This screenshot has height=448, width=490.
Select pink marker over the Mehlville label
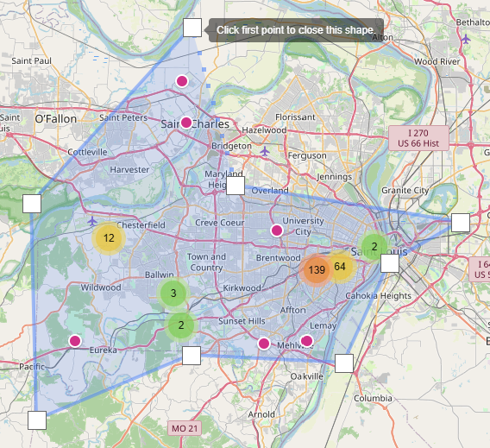click(x=306, y=341)
